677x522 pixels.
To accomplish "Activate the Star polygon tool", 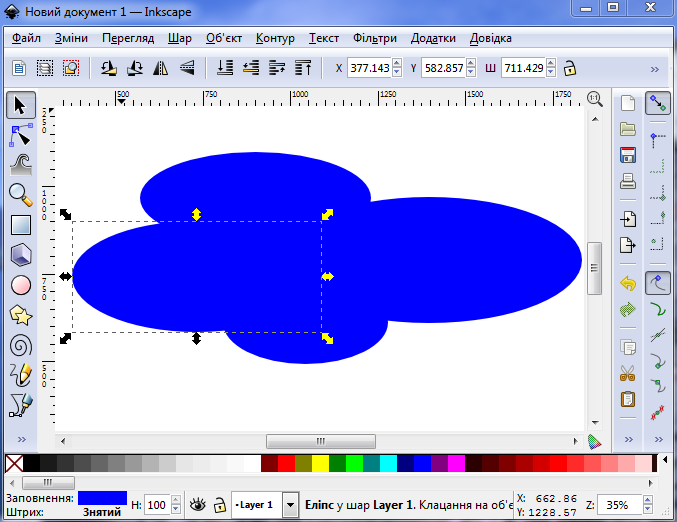I will [x=21, y=315].
